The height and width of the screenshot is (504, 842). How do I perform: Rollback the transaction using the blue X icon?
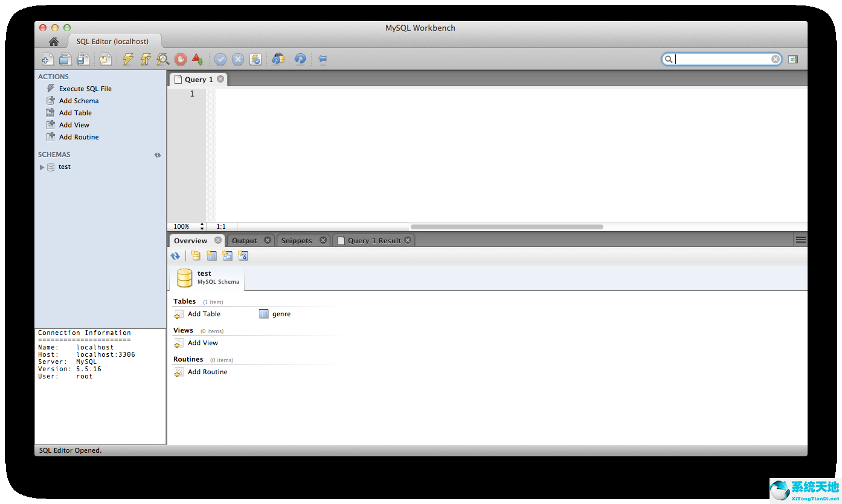(x=237, y=59)
